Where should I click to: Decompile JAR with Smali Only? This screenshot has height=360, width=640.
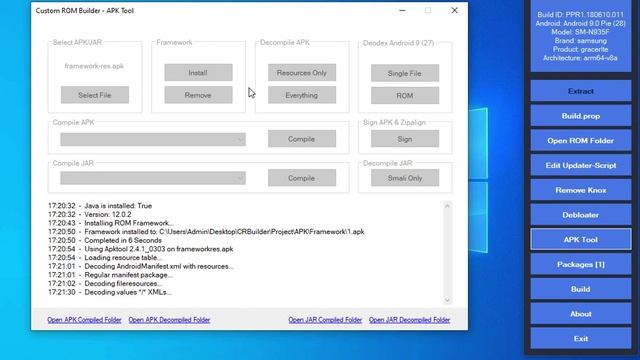click(405, 178)
